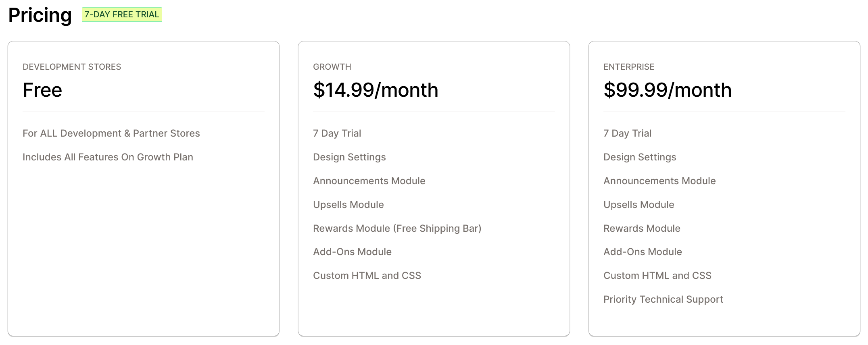The width and height of the screenshot is (868, 345).
Task: Select the Enterprise plan label
Action: click(x=629, y=67)
